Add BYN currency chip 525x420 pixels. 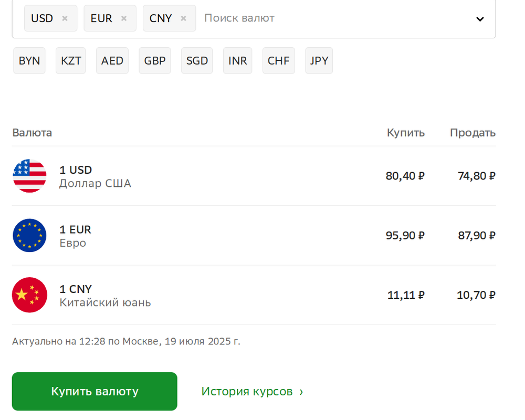coord(29,60)
